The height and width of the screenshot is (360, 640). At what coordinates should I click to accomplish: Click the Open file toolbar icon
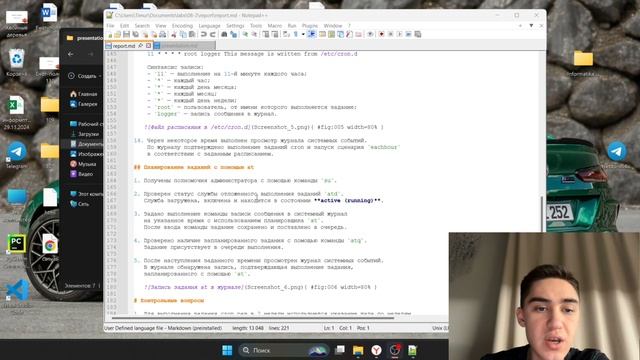coord(118,34)
